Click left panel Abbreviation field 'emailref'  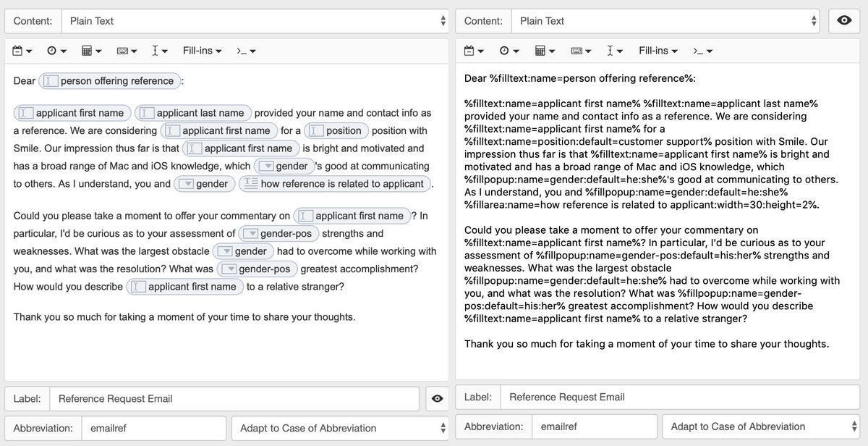[153, 428]
